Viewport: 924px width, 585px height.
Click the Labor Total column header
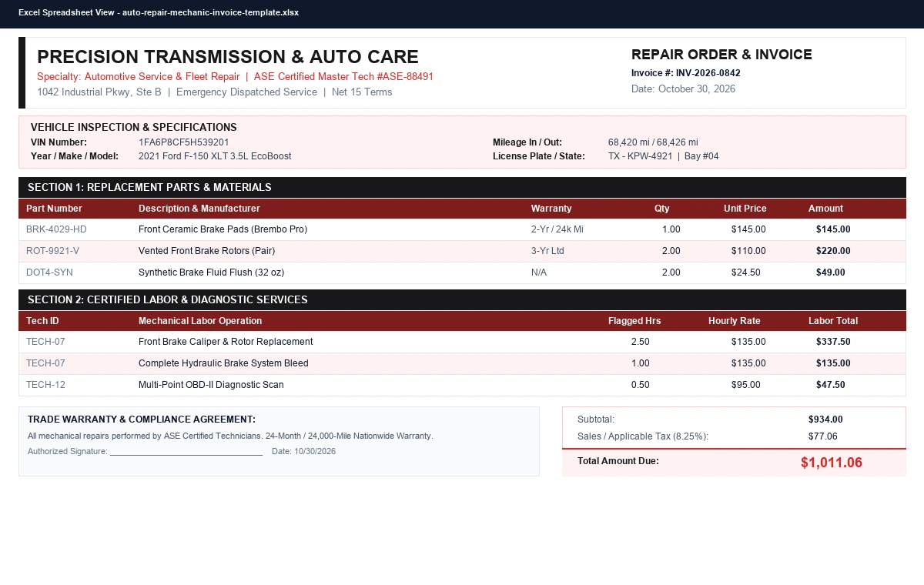[x=833, y=321]
